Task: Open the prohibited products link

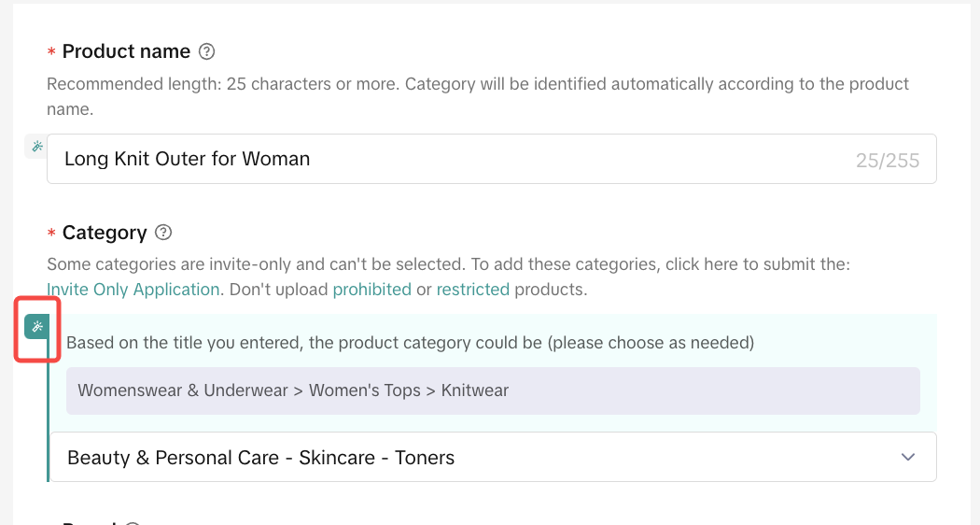Action: coord(371,290)
